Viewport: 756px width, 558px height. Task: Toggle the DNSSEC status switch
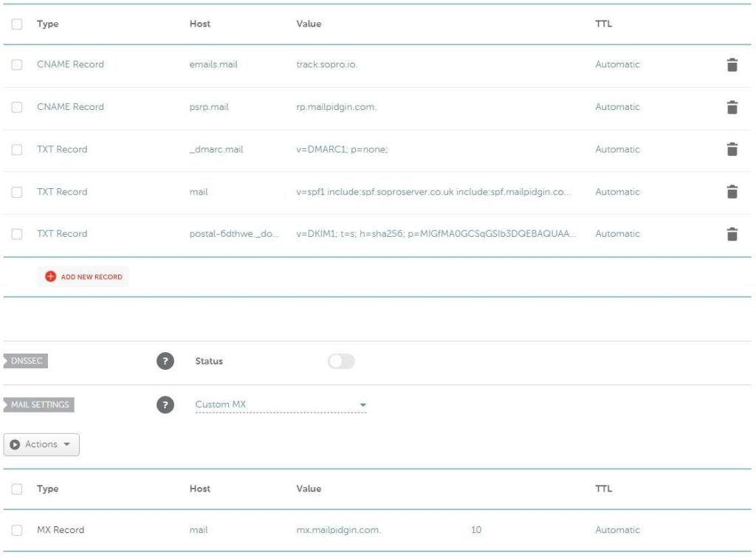(341, 362)
